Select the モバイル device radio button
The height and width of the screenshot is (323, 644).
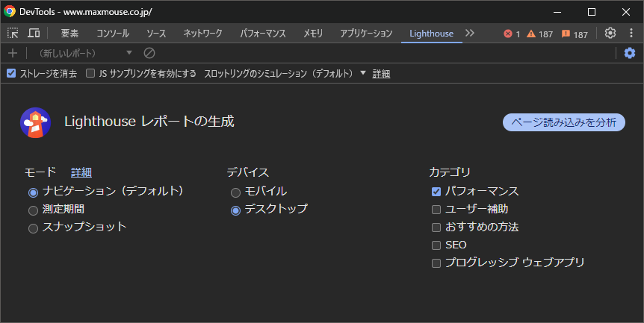pyautogui.click(x=236, y=192)
